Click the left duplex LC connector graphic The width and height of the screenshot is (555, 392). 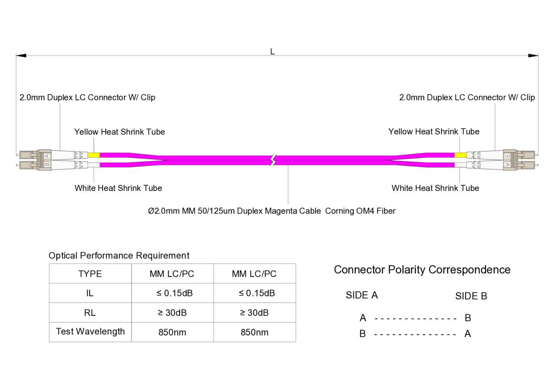pos(43,160)
